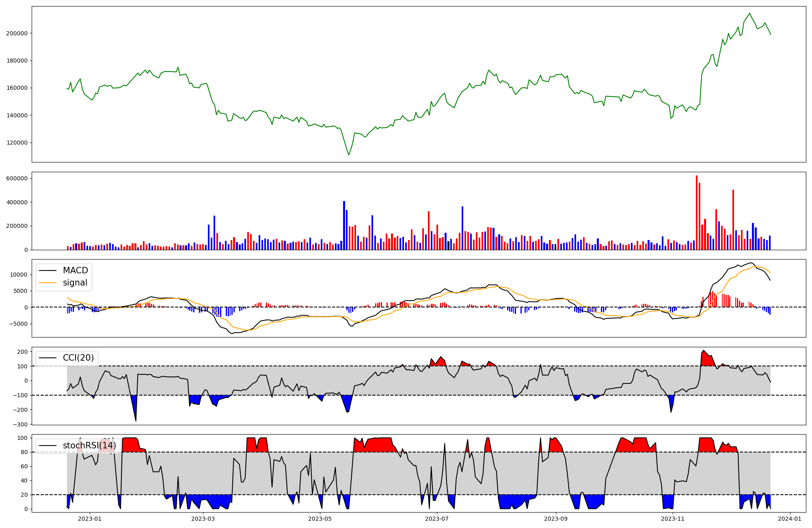The width and height of the screenshot is (812, 528).
Task: Click the highest peak of the green price line
Action: tap(749, 13)
